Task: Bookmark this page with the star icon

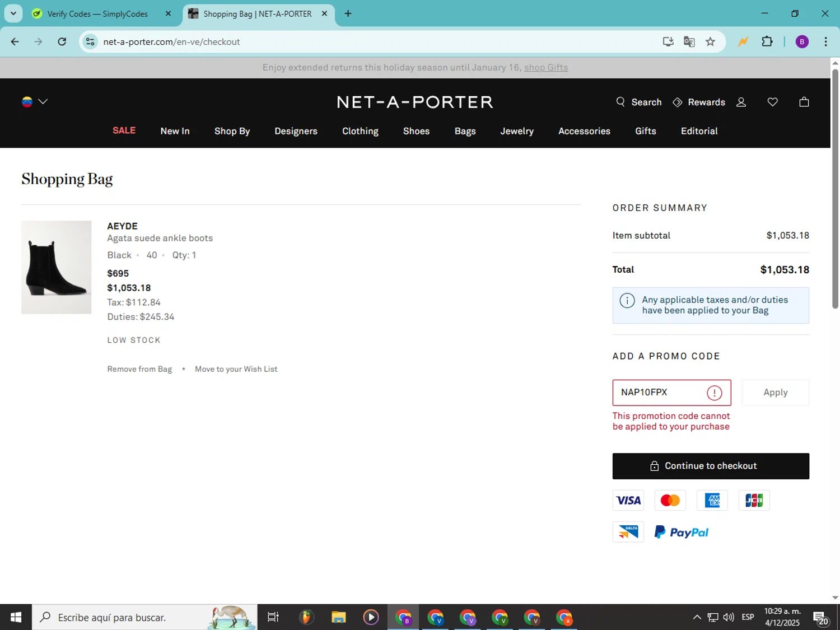Action: coord(710,41)
